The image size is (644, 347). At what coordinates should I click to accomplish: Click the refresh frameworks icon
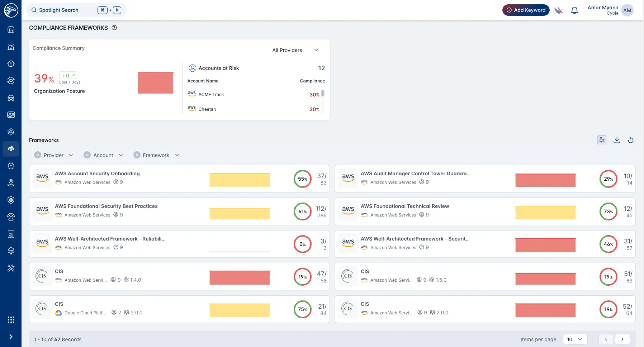tap(631, 140)
